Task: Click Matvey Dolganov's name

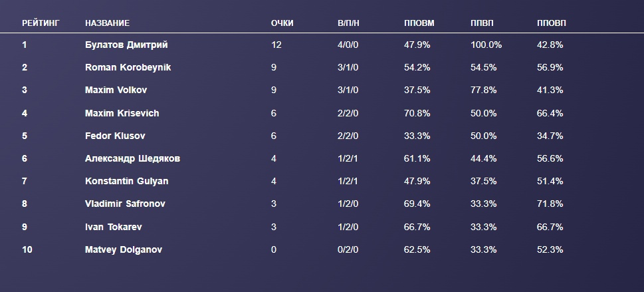Action: coord(124,250)
